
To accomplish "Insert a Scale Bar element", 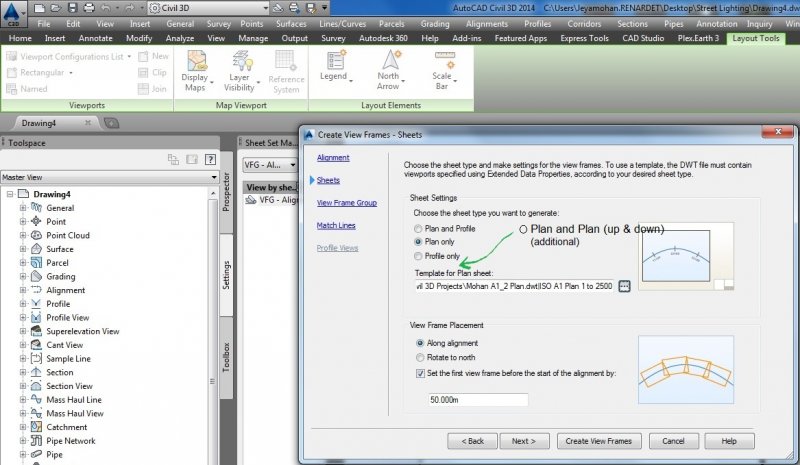I will pos(443,70).
